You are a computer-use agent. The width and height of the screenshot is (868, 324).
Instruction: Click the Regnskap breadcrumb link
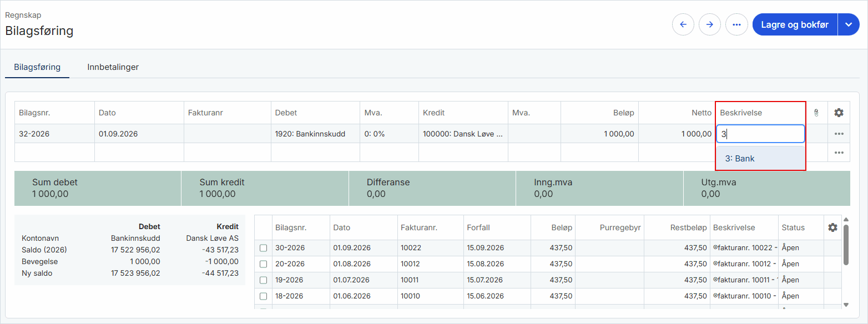point(23,16)
